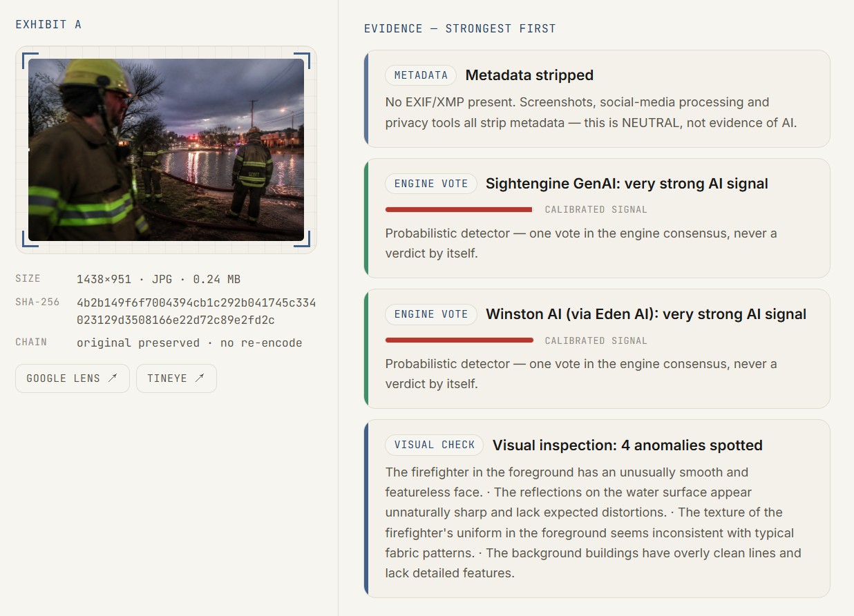Screen dimensions: 854x616
Task: Click 'Visual inspection: 4 anomalies spotted' heading
Action: tap(627, 445)
